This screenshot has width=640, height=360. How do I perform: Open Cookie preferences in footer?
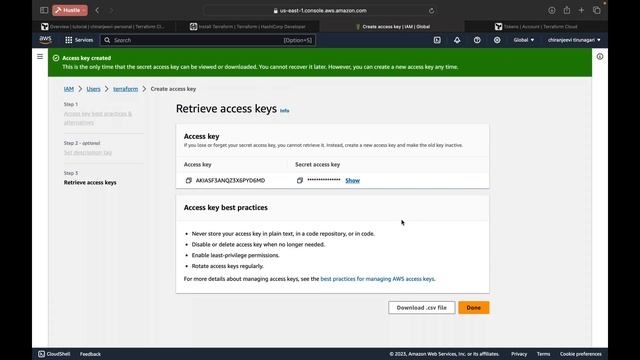(580, 354)
